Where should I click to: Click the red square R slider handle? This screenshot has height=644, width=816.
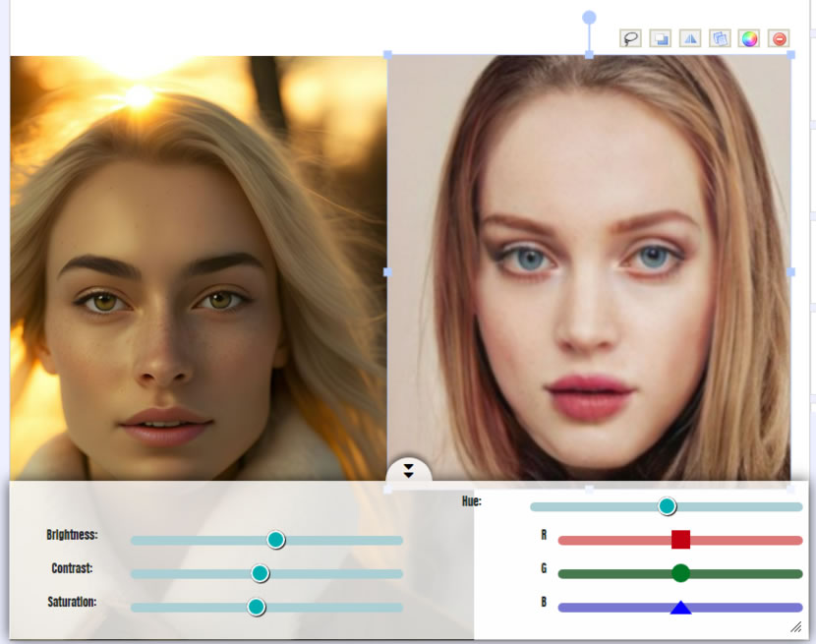point(680,539)
